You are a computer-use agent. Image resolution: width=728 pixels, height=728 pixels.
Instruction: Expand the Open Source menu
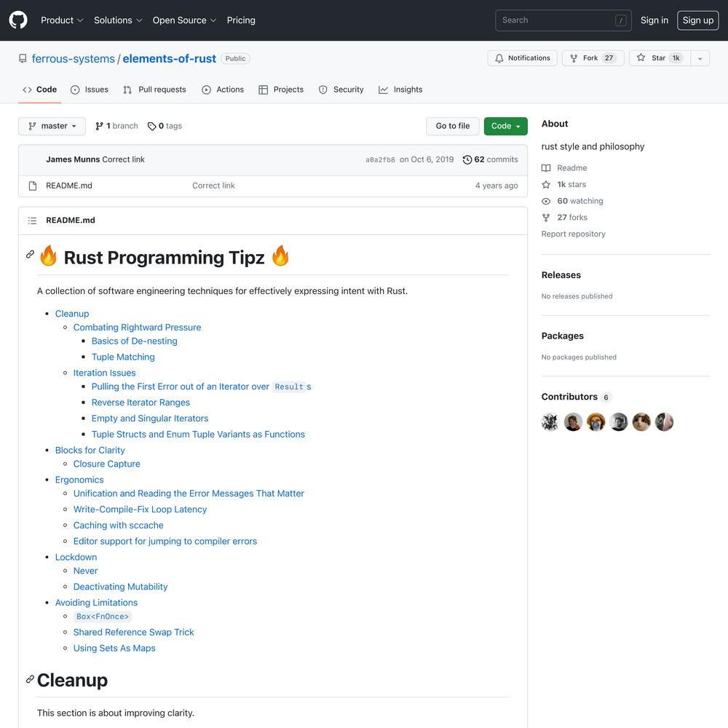tap(184, 20)
